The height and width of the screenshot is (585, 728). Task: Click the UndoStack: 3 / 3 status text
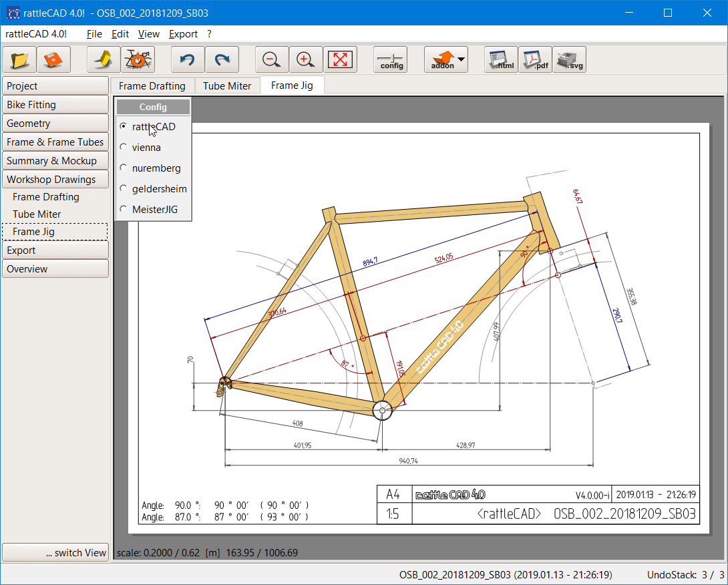686,575
